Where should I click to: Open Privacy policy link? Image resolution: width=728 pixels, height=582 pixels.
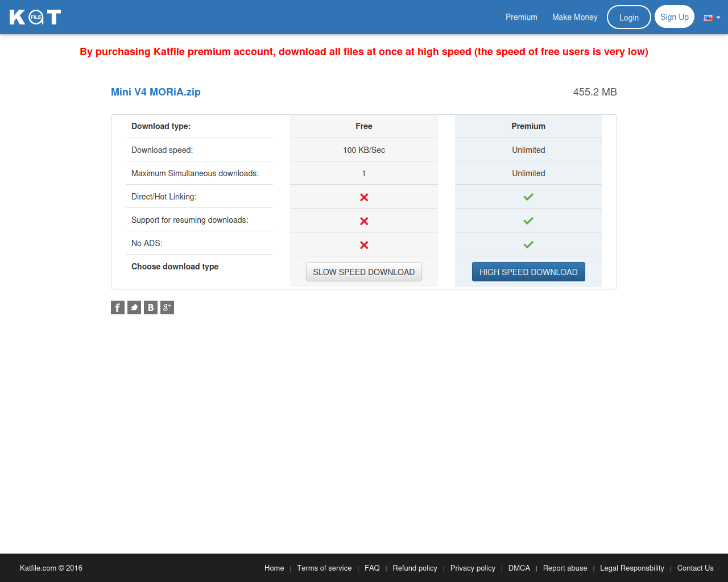click(x=473, y=568)
